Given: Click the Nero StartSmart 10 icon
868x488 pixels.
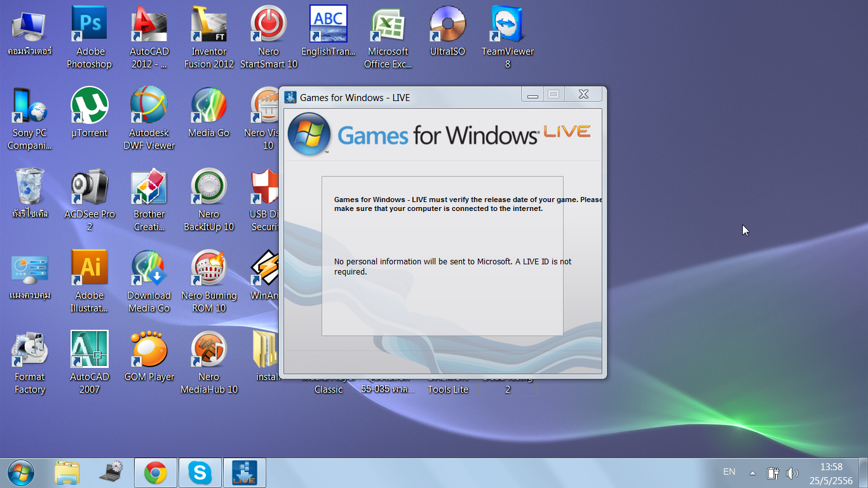Looking at the screenshot, I should 269,38.
